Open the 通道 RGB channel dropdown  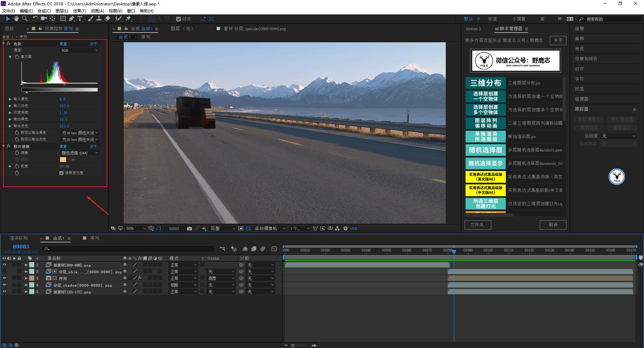pyautogui.click(x=79, y=50)
